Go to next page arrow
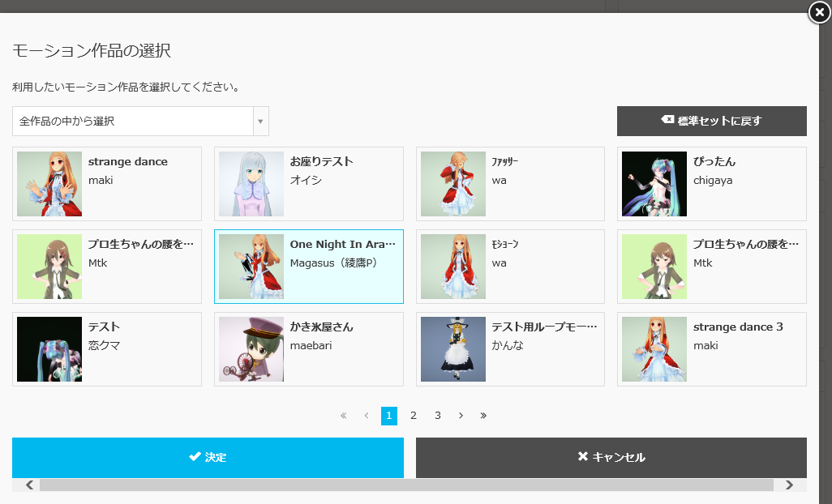The image size is (832, 504). [x=461, y=416]
